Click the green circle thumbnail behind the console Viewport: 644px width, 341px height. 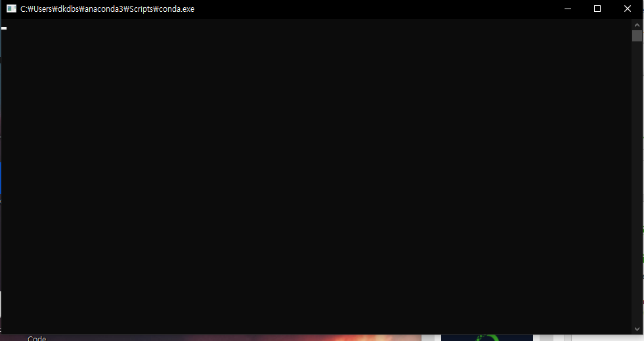point(486,338)
